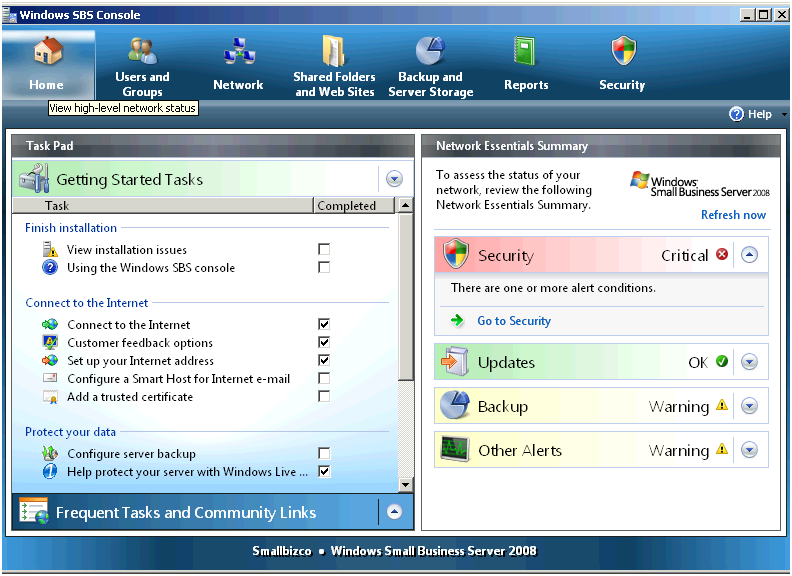This screenshot has width=792, height=576.
Task: Click the Frequent Tasks list icon
Action: click(34, 511)
